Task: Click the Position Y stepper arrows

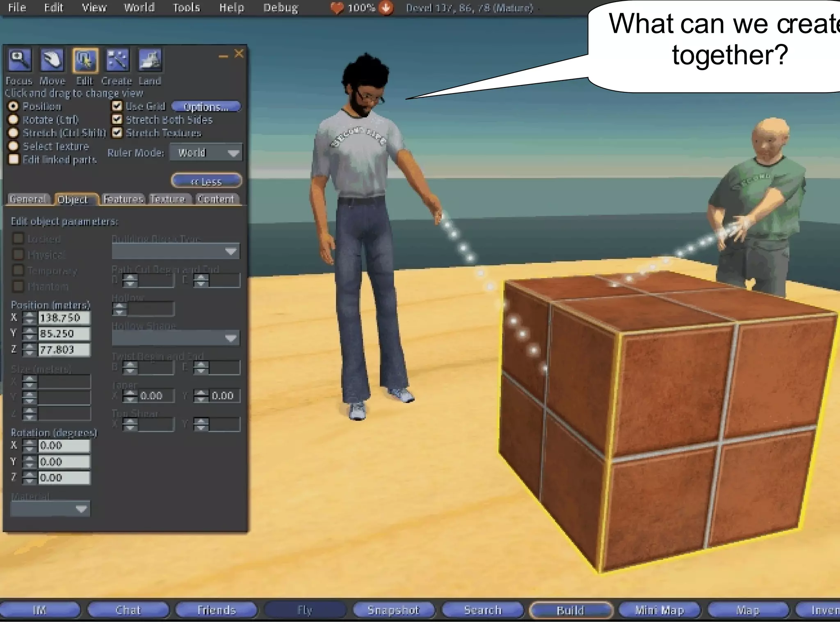Action: pos(30,333)
